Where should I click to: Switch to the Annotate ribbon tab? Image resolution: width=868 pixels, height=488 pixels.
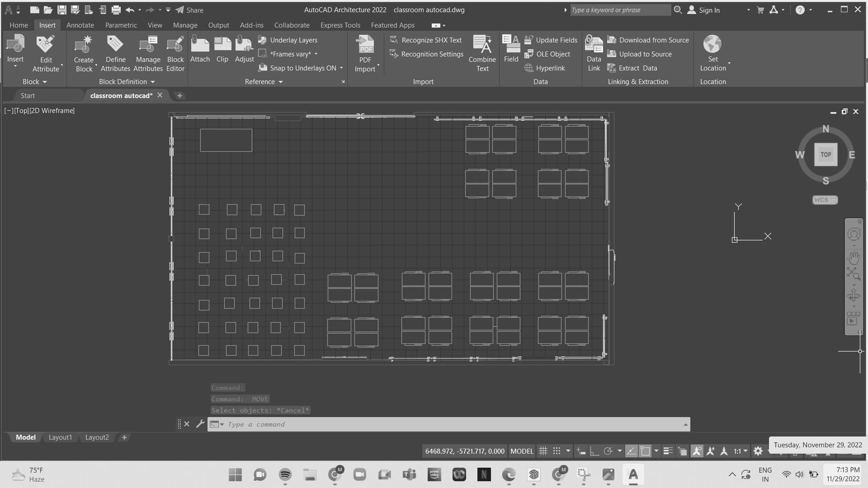click(80, 25)
